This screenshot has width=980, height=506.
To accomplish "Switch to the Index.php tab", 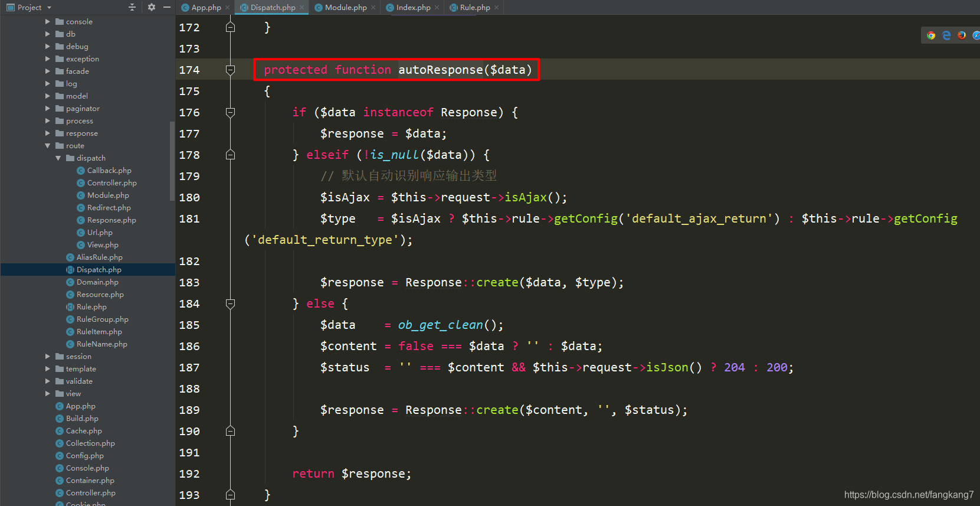I will point(413,7).
